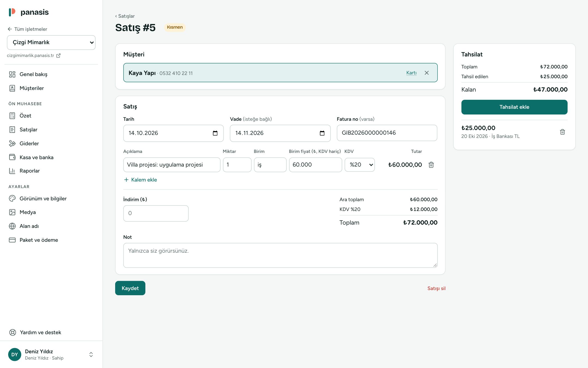Viewport: 588px width, 368px height.
Task: Click the panasis logo icon
Action: 12,12
